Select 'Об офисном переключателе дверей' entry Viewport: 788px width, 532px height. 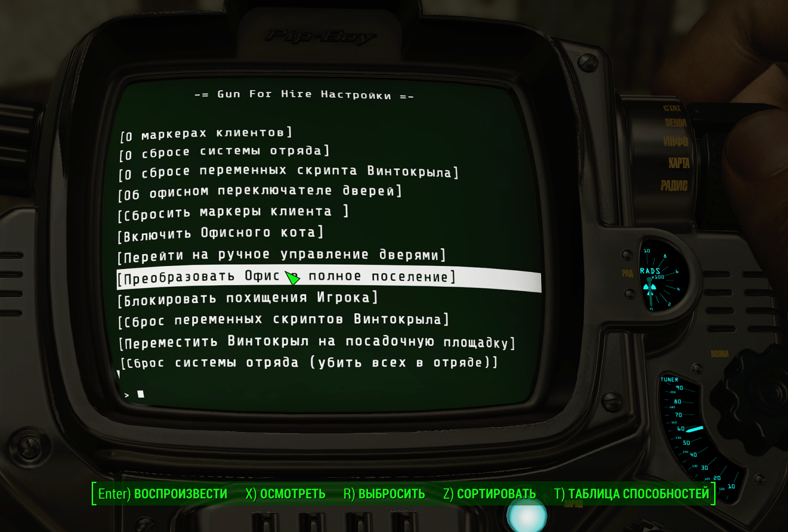(x=260, y=192)
